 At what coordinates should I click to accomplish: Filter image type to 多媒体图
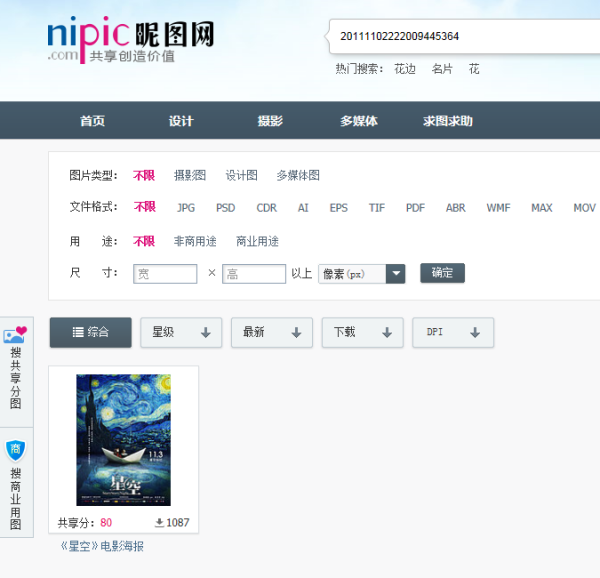pos(298,176)
